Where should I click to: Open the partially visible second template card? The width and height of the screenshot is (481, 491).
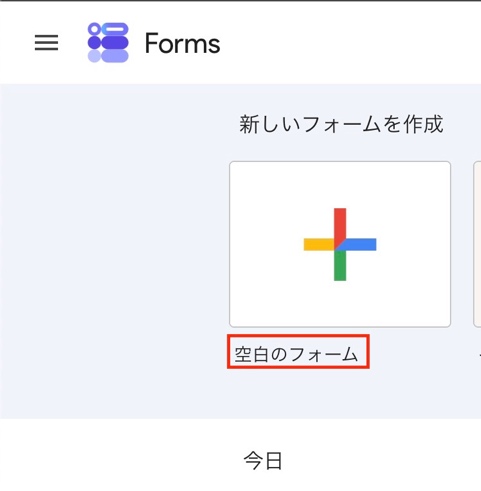[477, 244]
